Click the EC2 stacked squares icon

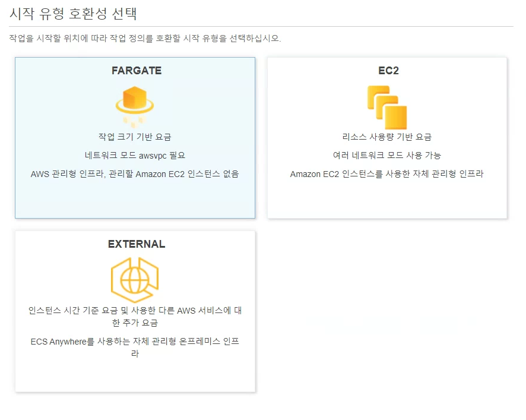tap(387, 108)
